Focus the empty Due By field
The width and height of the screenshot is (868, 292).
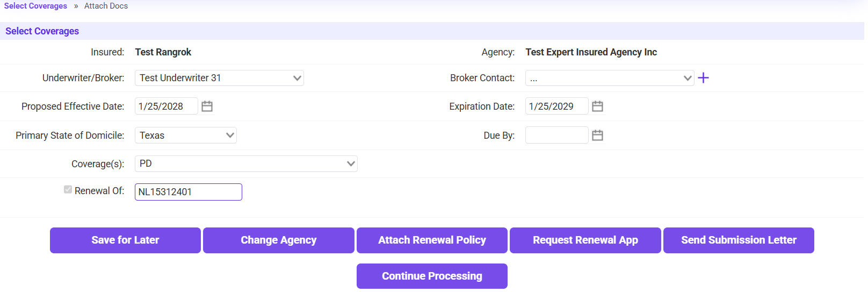557,136
